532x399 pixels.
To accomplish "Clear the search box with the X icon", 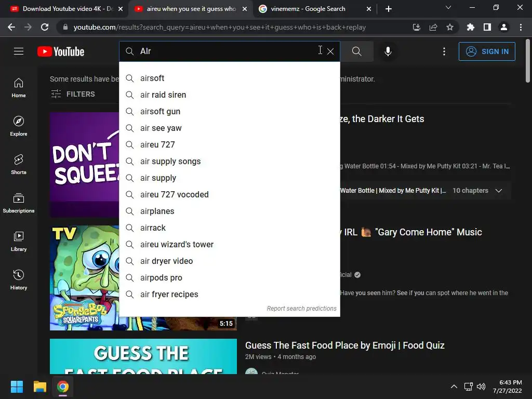I will point(330,51).
